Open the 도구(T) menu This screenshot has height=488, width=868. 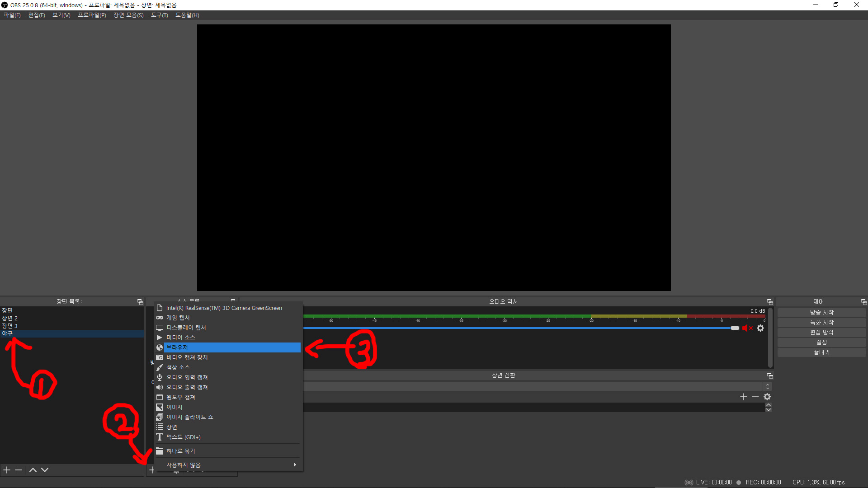pyautogui.click(x=159, y=15)
